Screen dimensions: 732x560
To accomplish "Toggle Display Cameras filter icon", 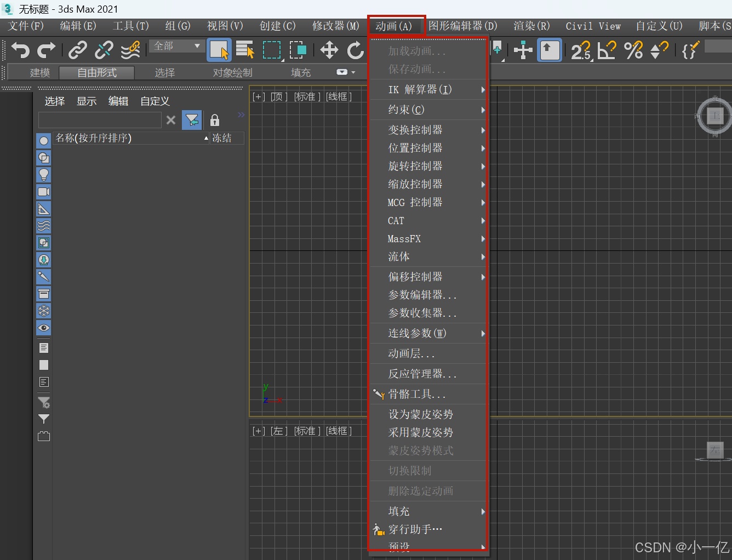I will pos(44,192).
